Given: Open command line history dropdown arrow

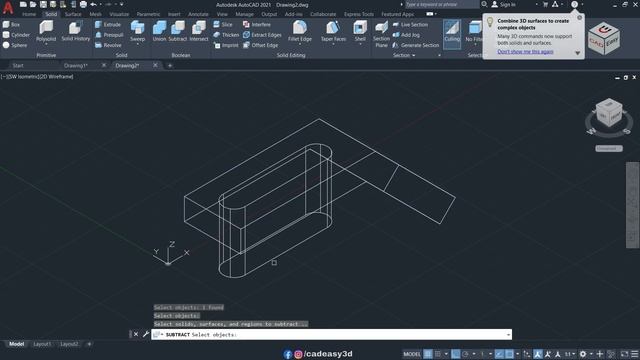Looking at the screenshot, I should tap(508, 335).
